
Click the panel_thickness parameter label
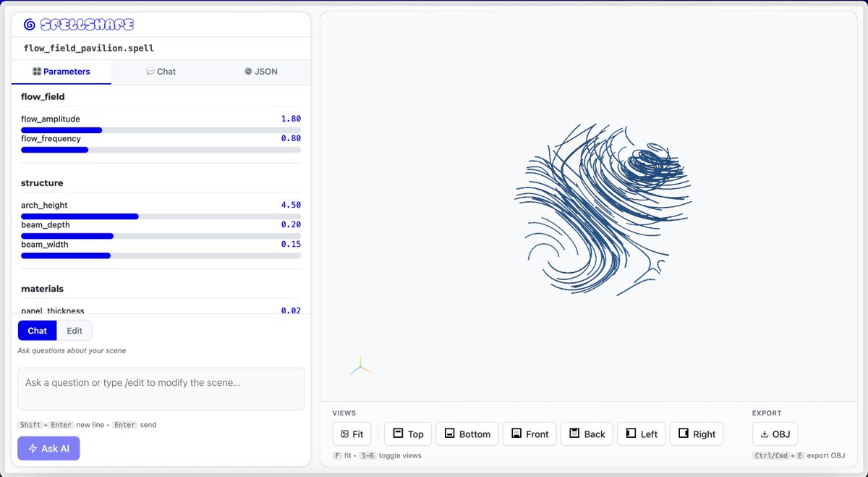coord(53,311)
